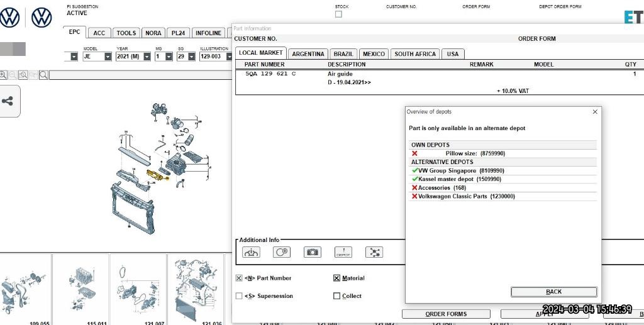
Task: Click the first Additional Info icon
Action: (x=251, y=252)
